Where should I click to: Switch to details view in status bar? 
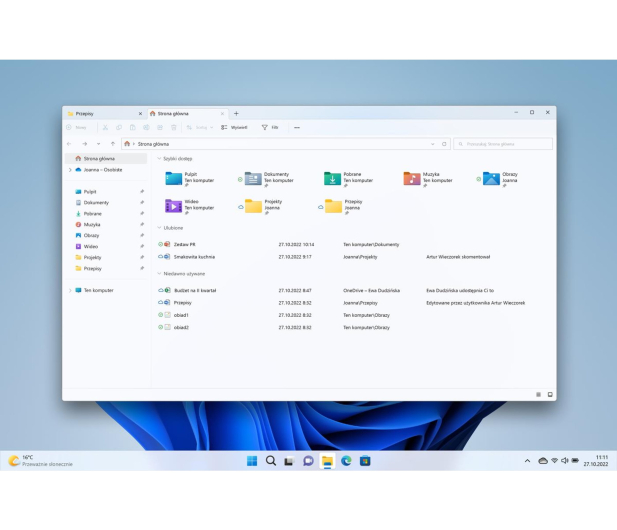point(538,395)
